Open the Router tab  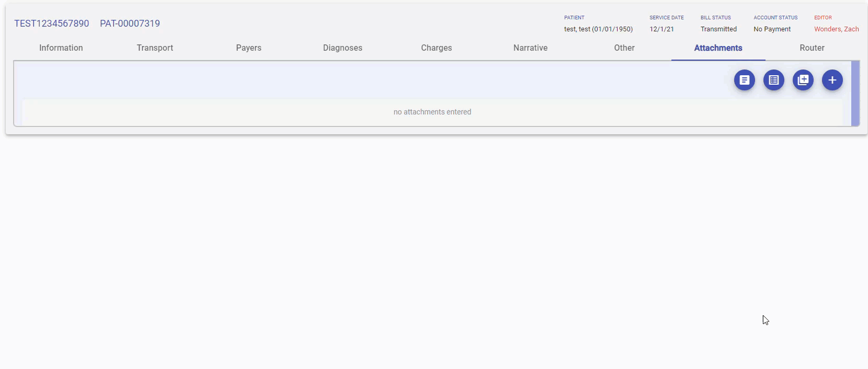[x=812, y=48]
